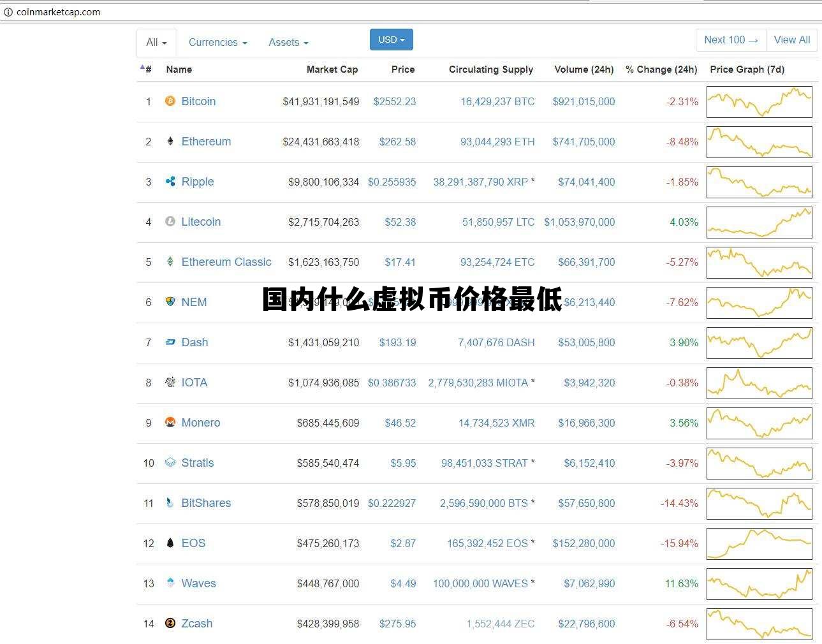Expand the Currencies dropdown

pyautogui.click(x=217, y=42)
